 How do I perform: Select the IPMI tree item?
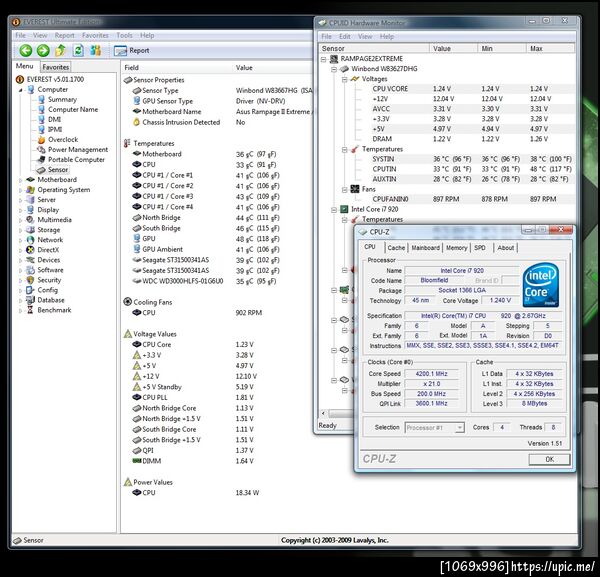(x=55, y=129)
